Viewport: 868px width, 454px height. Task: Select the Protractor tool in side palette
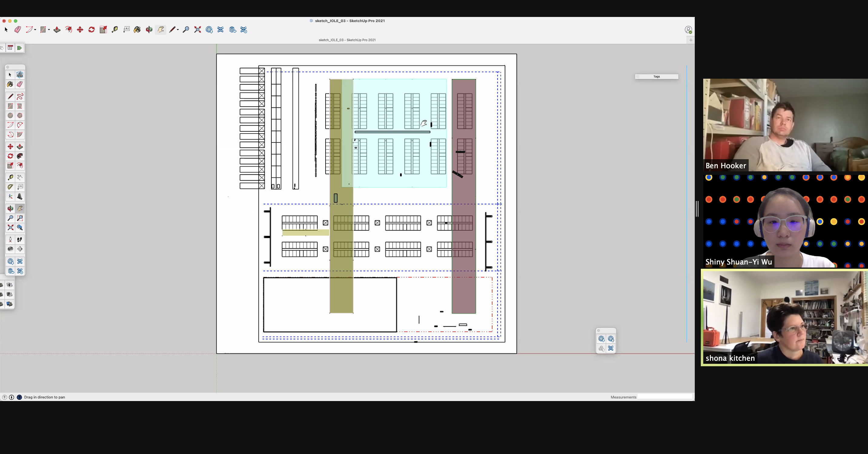pos(10,187)
